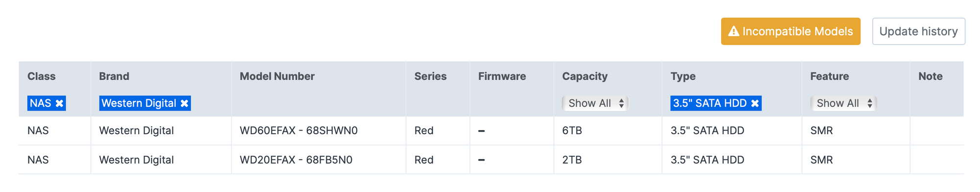980x192 pixels.
Task: Click the Model Number column header
Action: [277, 76]
